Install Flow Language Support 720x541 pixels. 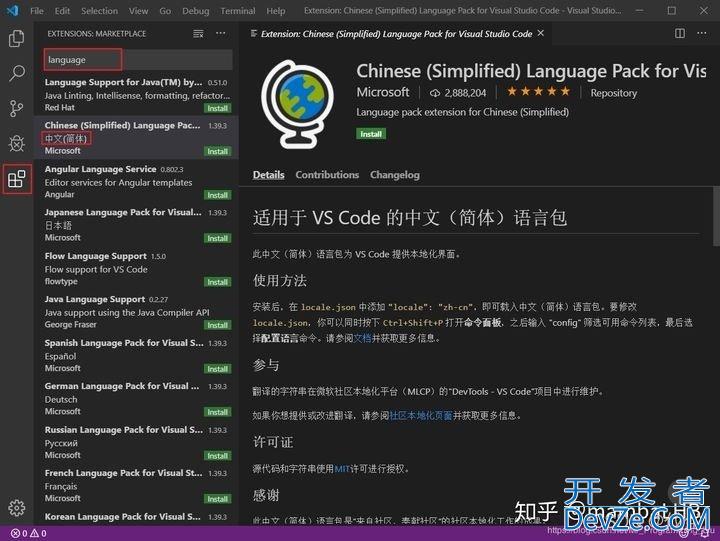(217, 282)
